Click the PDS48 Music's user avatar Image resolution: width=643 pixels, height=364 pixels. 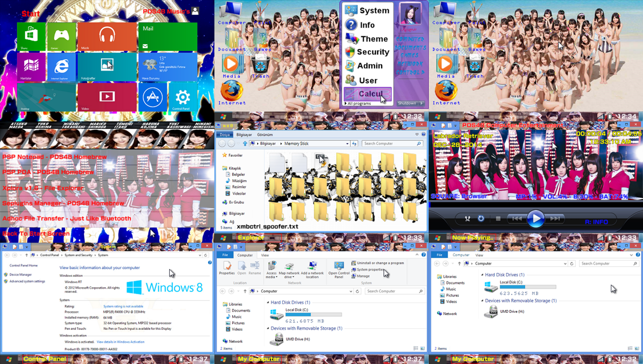click(x=195, y=11)
